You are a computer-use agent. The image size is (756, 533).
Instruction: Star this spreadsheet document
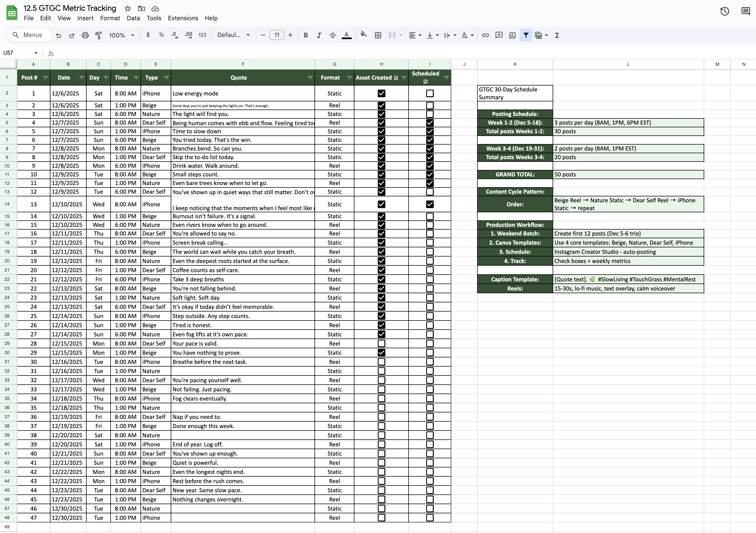pyautogui.click(x=128, y=9)
